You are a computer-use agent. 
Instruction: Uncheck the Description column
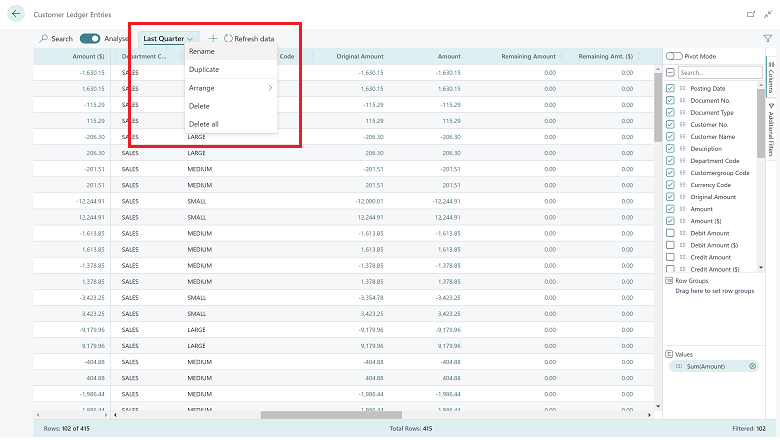[670, 148]
